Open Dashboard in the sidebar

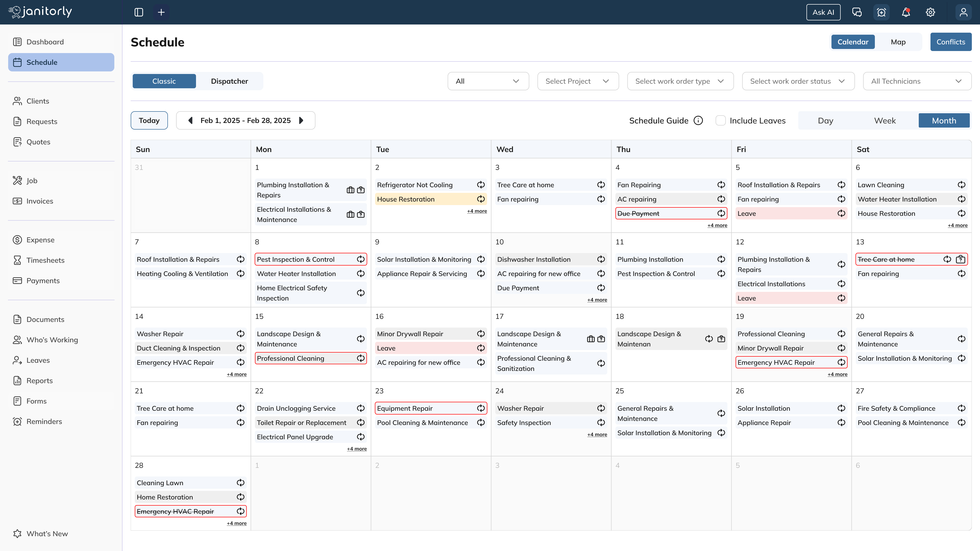61,42
